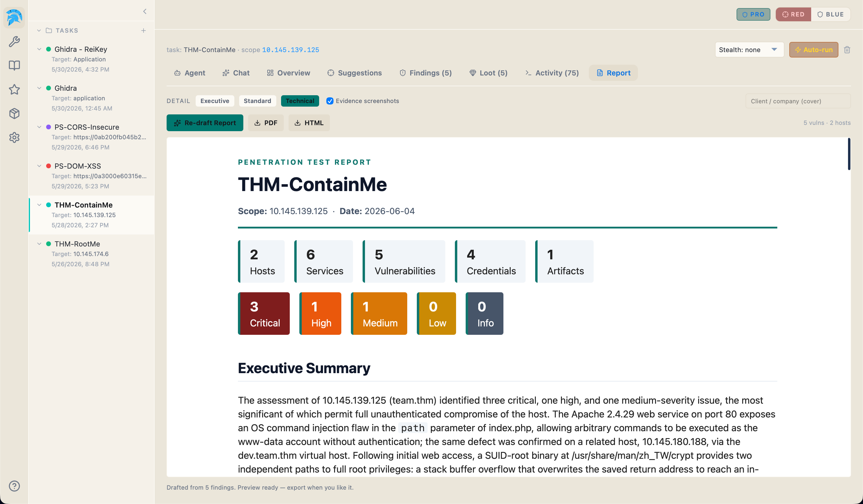Open the Findings (5) tab

pyautogui.click(x=426, y=73)
